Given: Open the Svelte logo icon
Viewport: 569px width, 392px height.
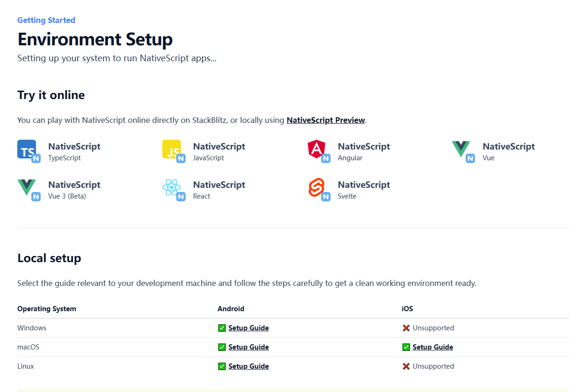Looking at the screenshot, I should pos(317,188).
